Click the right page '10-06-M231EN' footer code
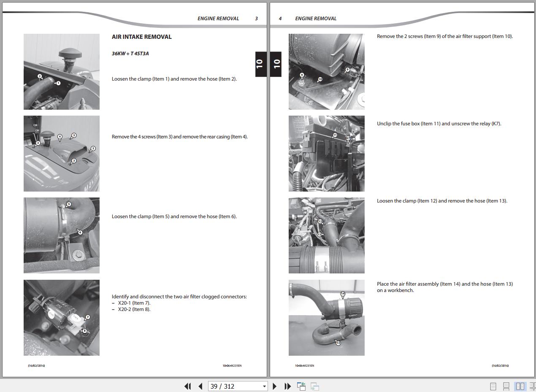This screenshot has width=536, height=392. 304,366
